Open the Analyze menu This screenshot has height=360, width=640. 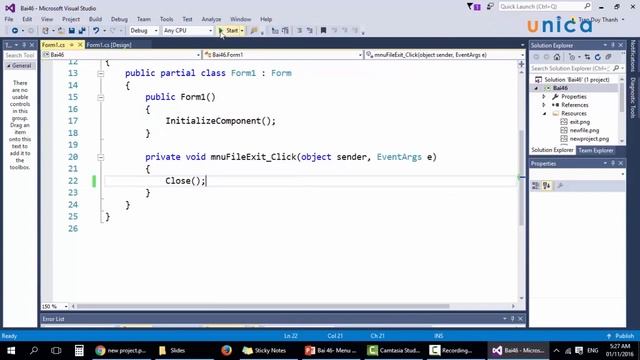[211, 19]
